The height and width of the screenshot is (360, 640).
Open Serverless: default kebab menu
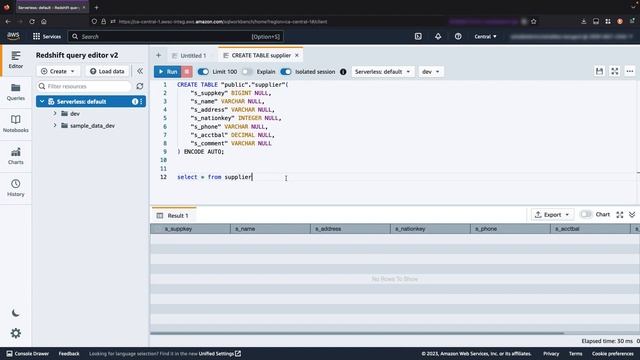(x=141, y=102)
